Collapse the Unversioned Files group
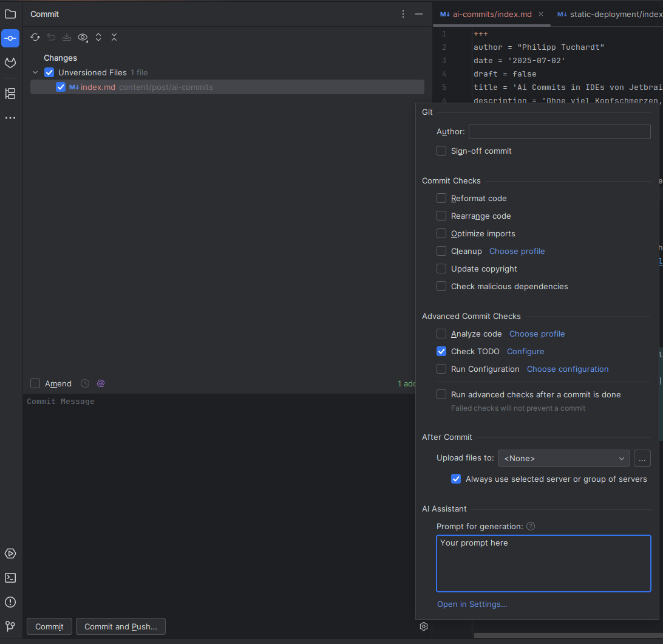 coord(35,72)
